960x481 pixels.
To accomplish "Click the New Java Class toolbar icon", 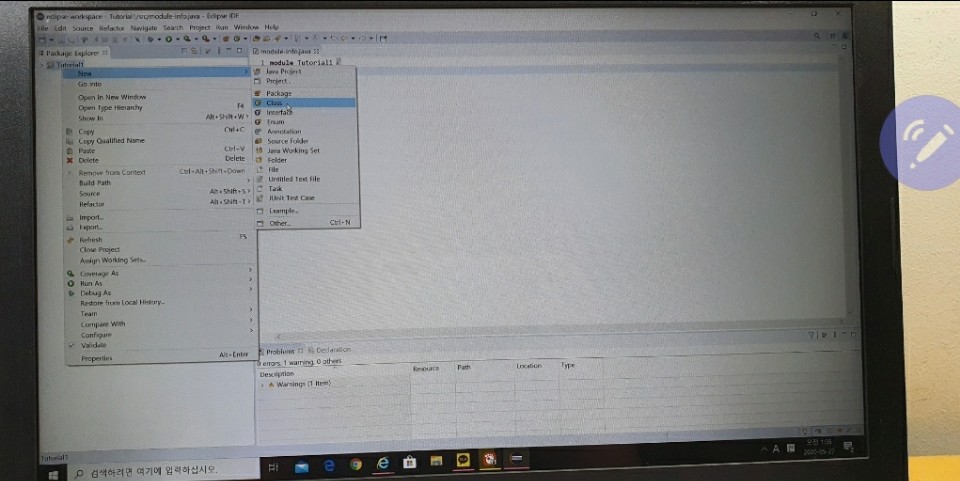I will click(x=236, y=39).
